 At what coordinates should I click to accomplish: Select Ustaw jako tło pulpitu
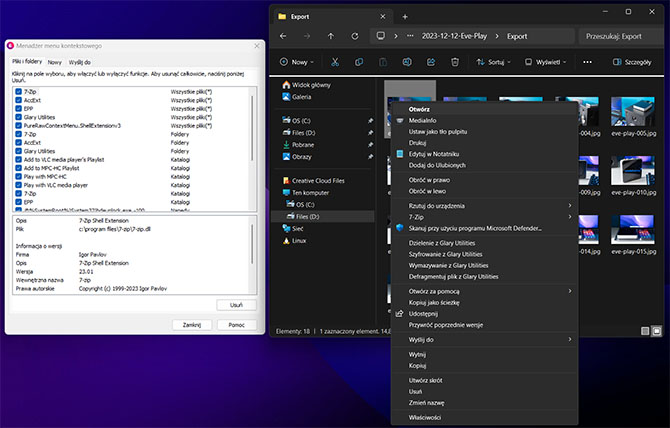pos(484,132)
